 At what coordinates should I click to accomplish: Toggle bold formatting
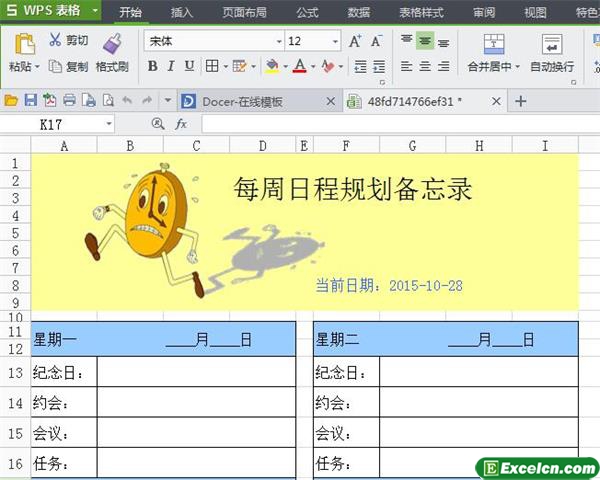pos(152,66)
